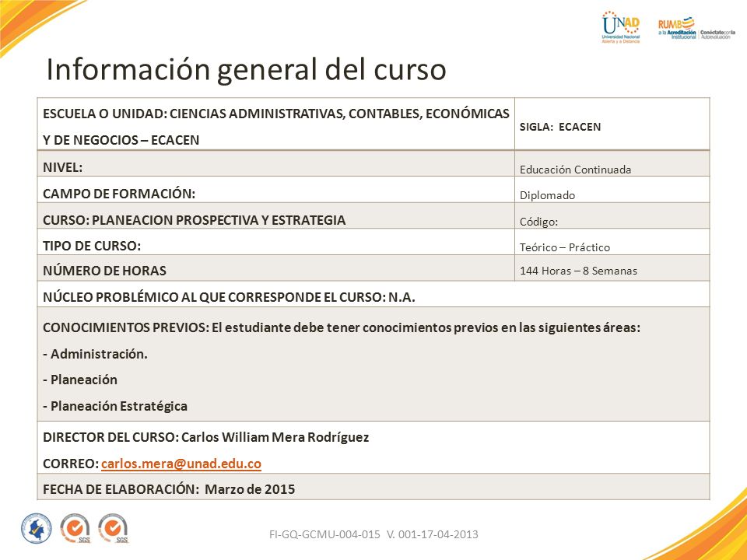Click the Colombia map emblem logo
Image resolution: width=747 pixels, height=560 pixels.
point(37,529)
